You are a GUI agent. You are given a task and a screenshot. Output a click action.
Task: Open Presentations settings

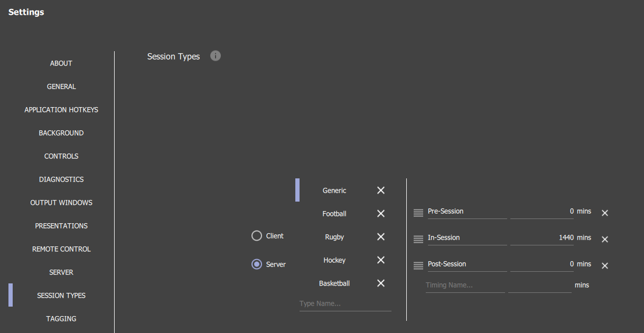(61, 226)
